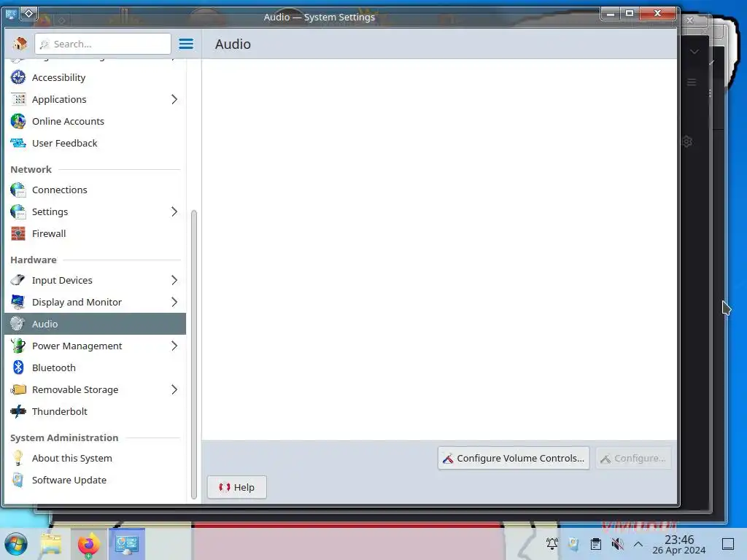Image resolution: width=747 pixels, height=560 pixels.
Task: Click the background window's hamburger menu icon
Action: tap(692, 82)
